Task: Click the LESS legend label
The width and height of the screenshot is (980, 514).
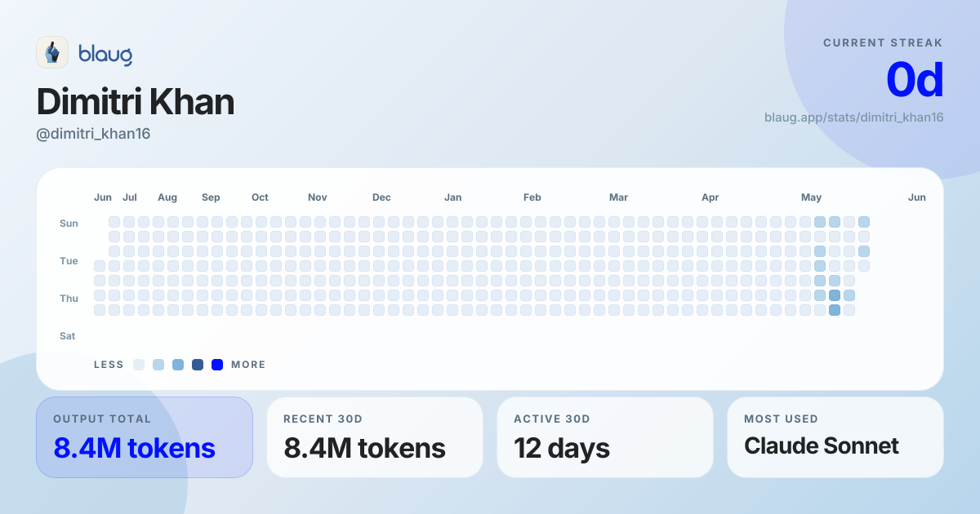Action: point(109,365)
